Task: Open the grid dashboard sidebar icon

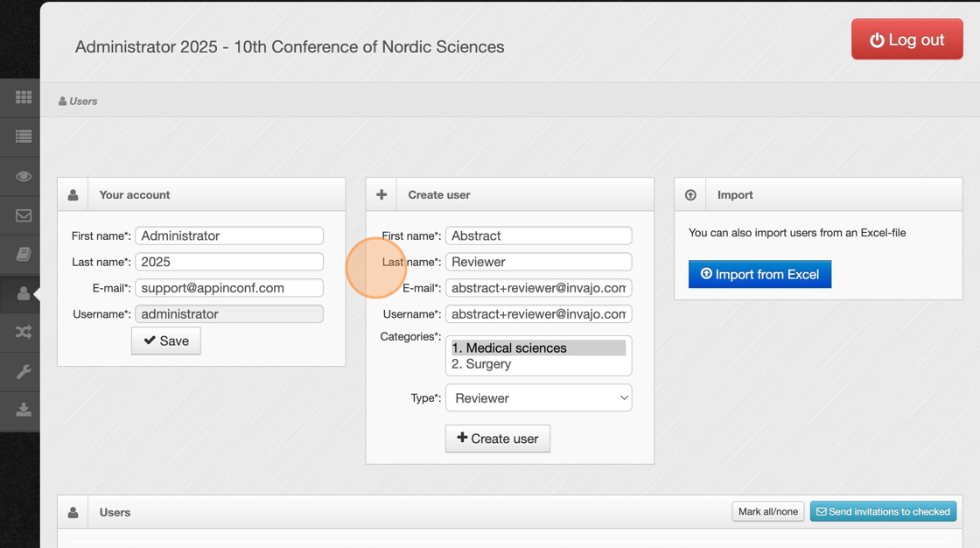Action: pos(24,97)
